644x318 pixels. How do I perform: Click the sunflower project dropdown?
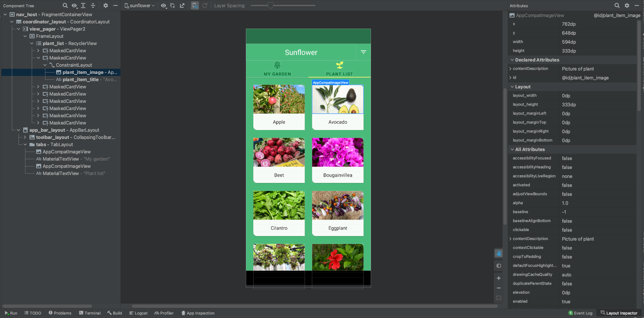point(140,5)
